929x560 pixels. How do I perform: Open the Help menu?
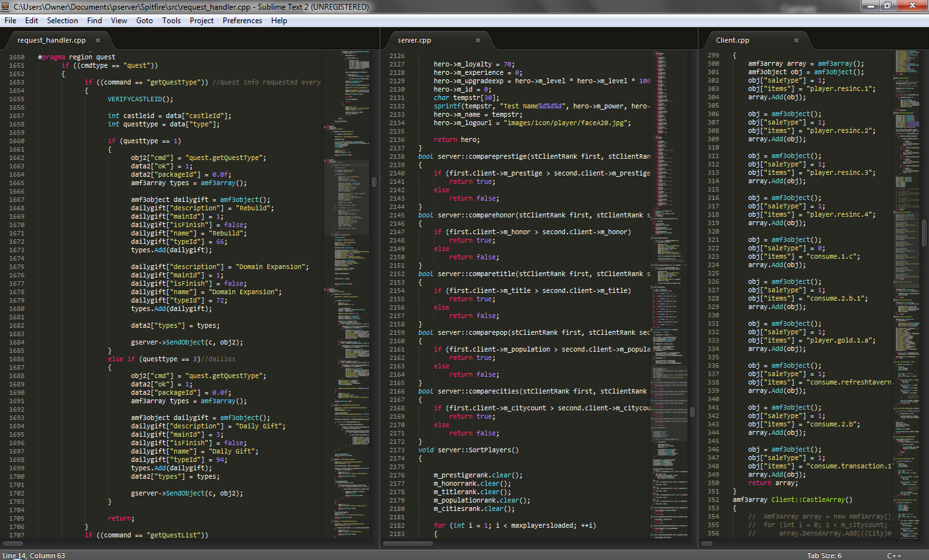click(x=280, y=21)
